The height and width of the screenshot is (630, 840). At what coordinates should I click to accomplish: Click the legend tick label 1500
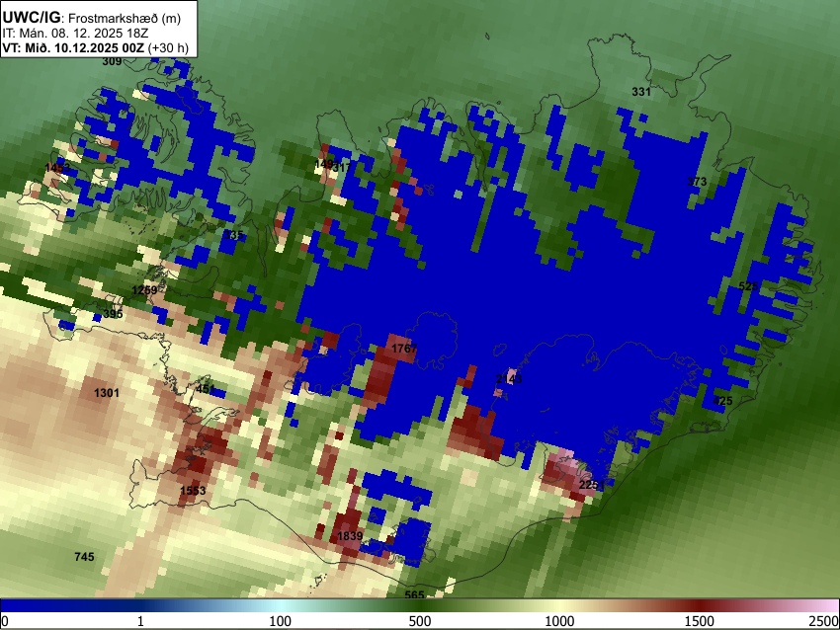700,621
